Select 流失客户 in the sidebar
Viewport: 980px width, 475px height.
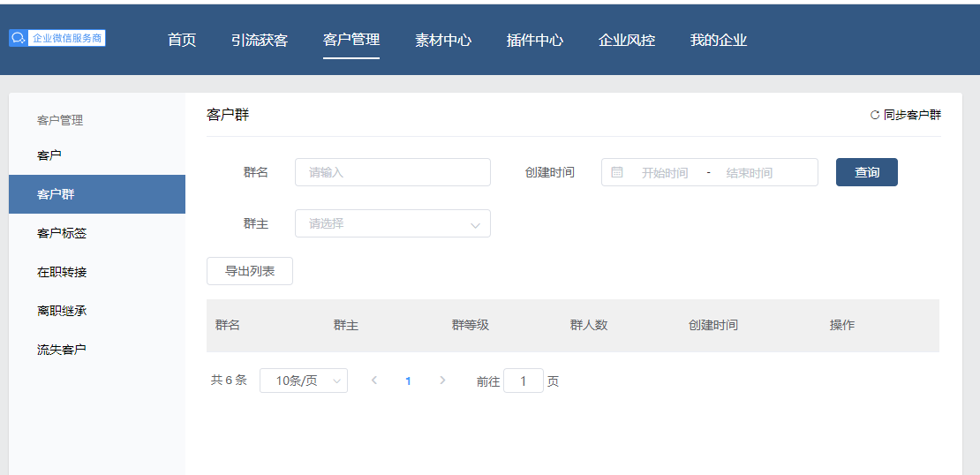[x=97, y=350]
